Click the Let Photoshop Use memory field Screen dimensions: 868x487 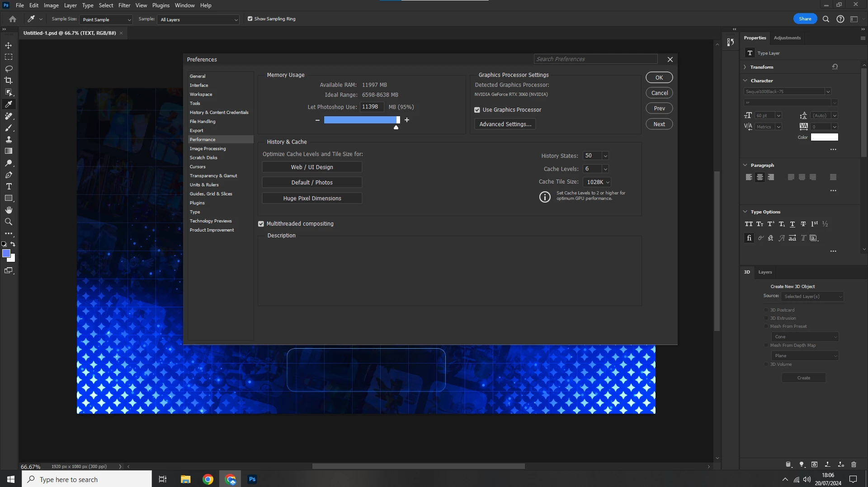(372, 107)
